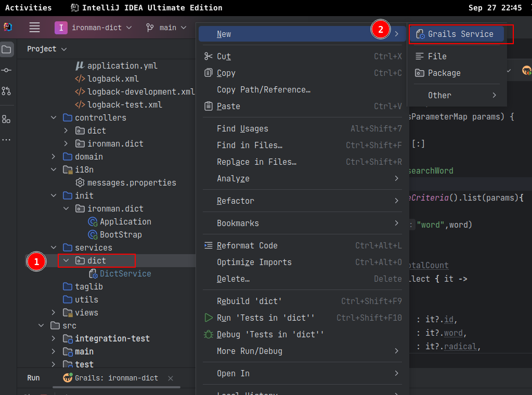This screenshot has height=395, width=532.
Task: Click the git branch icon beside main
Action: coord(150,28)
